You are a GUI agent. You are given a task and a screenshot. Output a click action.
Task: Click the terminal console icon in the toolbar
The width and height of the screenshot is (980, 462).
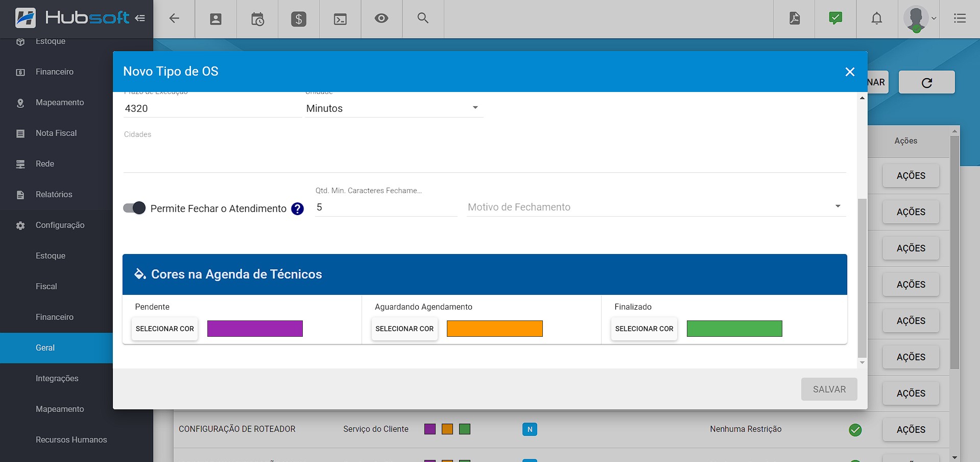(340, 18)
